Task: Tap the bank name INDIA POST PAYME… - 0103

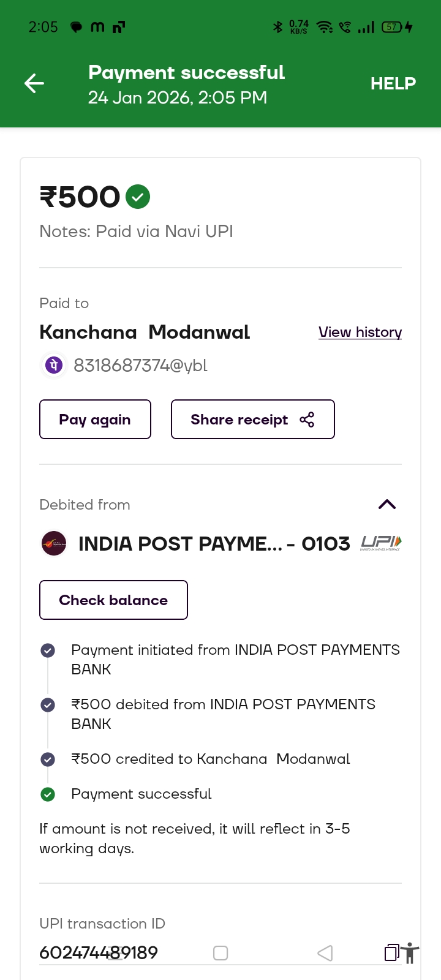Action: [x=214, y=543]
